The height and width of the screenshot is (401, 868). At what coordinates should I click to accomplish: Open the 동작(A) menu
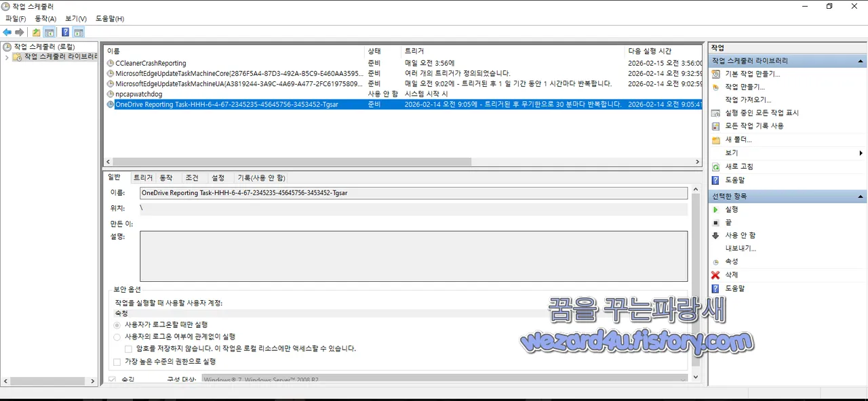tap(45, 18)
